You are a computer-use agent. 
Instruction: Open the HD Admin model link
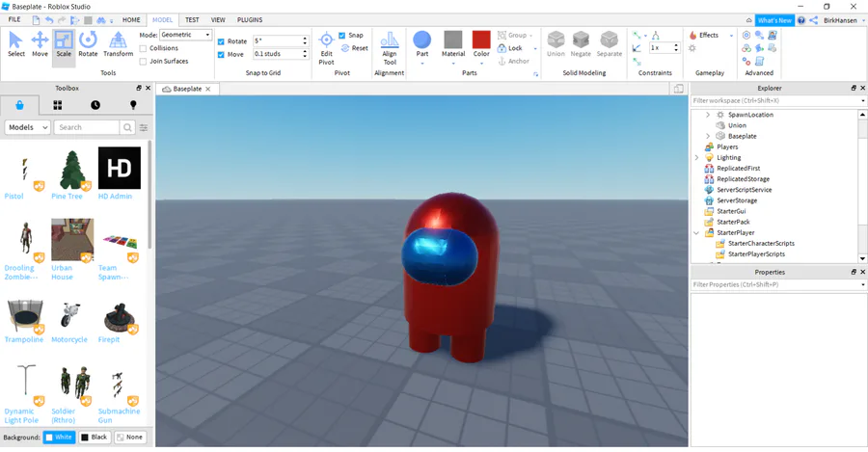[115, 197]
